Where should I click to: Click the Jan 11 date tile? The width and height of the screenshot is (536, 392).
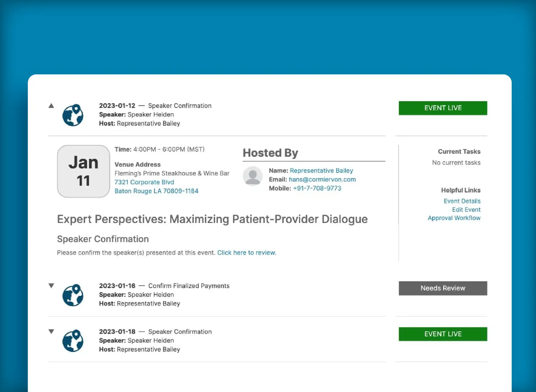tap(83, 171)
